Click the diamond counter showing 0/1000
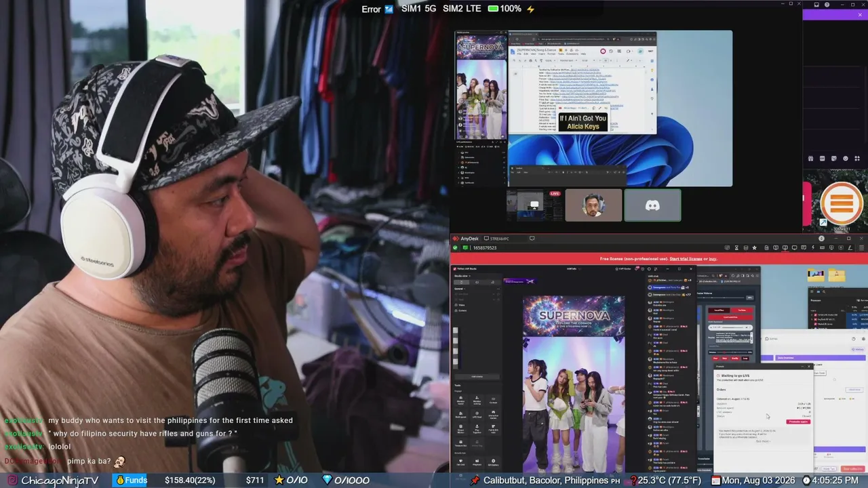 (x=345, y=480)
